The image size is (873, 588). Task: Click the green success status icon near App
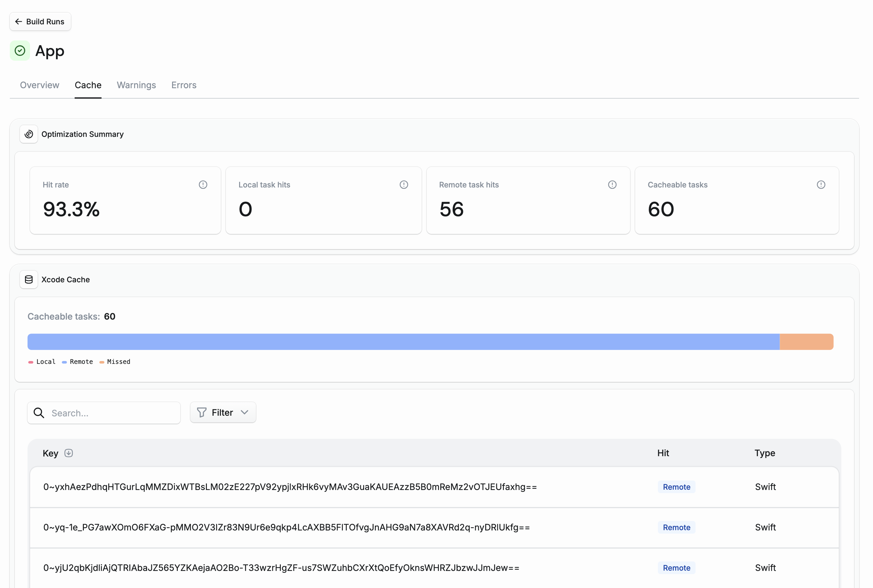(20, 51)
